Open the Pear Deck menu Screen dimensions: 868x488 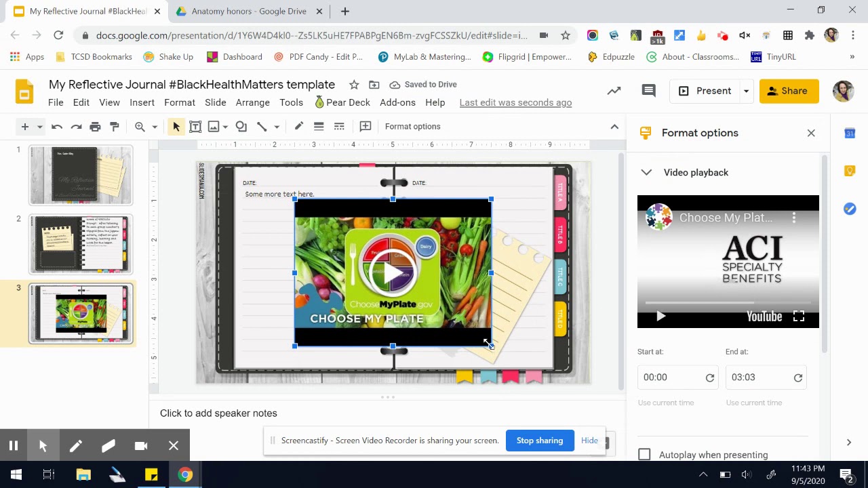(342, 102)
